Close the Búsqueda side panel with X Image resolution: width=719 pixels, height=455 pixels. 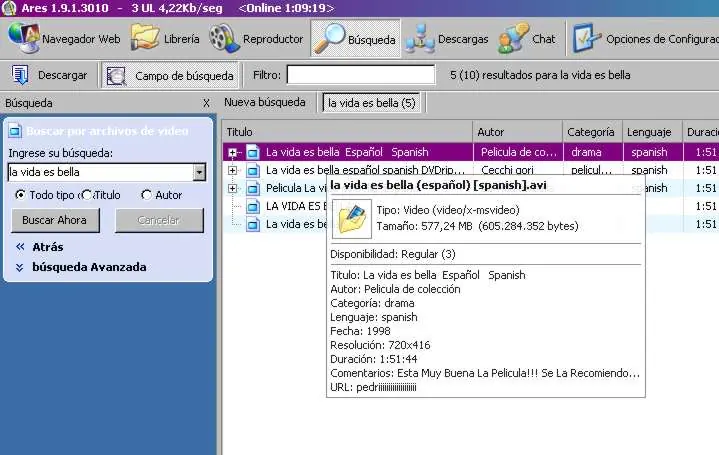point(206,103)
